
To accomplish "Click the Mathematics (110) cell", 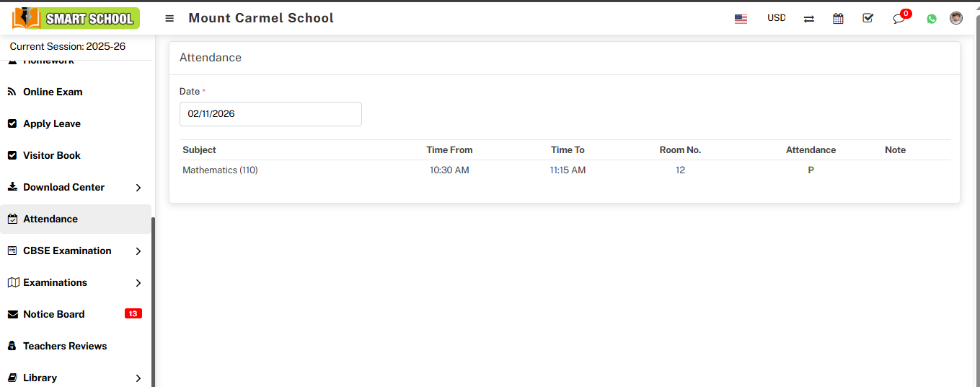I will pos(220,170).
